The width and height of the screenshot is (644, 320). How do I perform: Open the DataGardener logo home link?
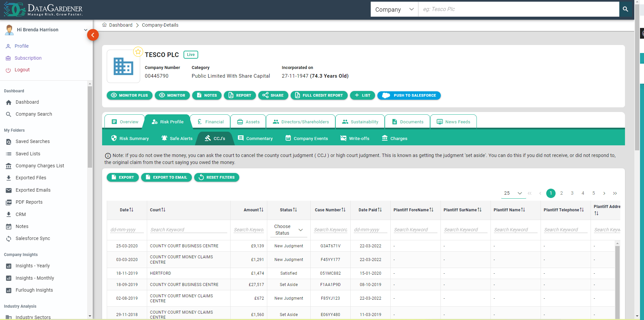click(x=43, y=10)
